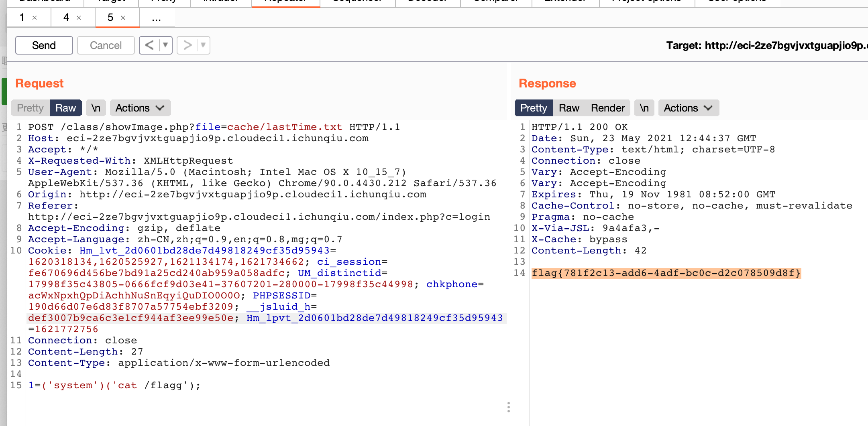Click the X-Via-JSL response header
Viewport: 868px width, 426px height.
(x=595, y=228)
